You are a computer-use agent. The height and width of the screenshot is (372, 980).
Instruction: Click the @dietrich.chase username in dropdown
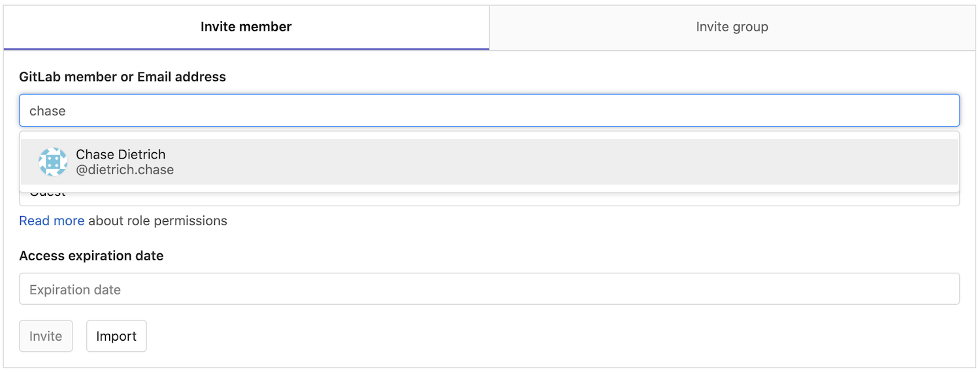[125, 170]
